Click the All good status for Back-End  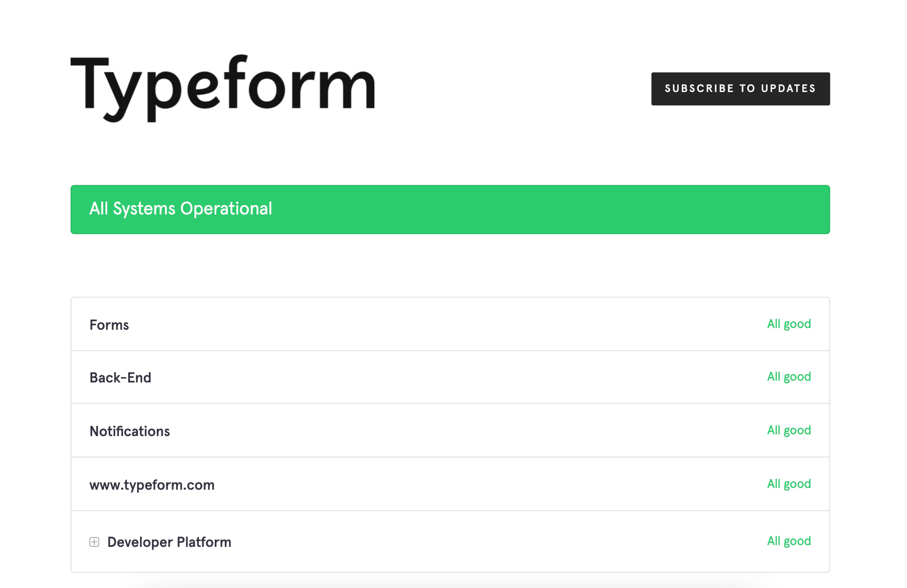788,377
